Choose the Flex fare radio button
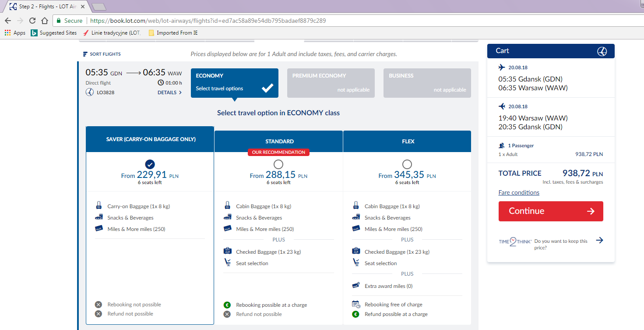Image resolution: width=644 pixels, height=330 pixels. tap(407, 164)
